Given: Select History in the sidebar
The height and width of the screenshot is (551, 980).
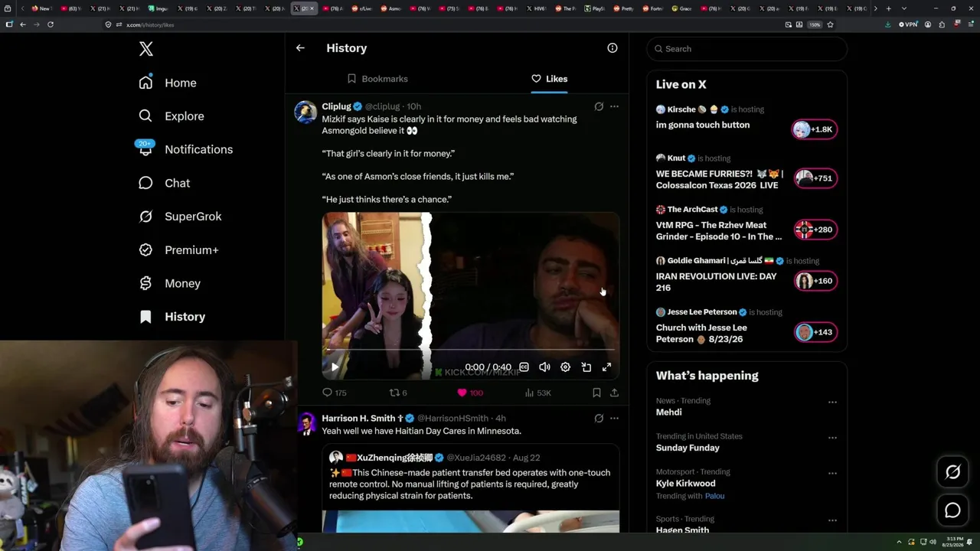Looking at the screenshot, I should (171, 317).
